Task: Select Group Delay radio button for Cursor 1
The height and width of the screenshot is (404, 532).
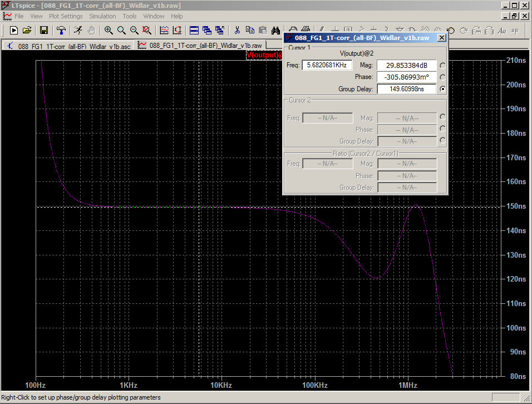Action: point(442,89)
